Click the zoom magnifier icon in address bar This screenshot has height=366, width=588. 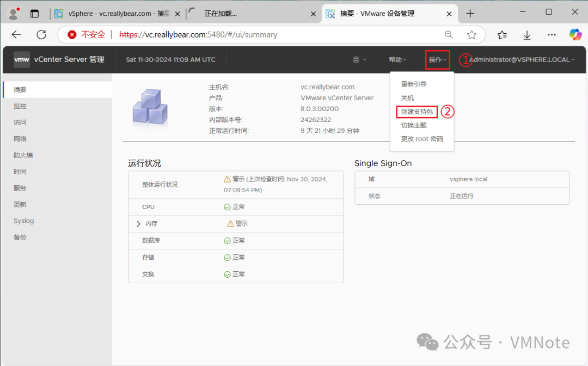[449, 35]
